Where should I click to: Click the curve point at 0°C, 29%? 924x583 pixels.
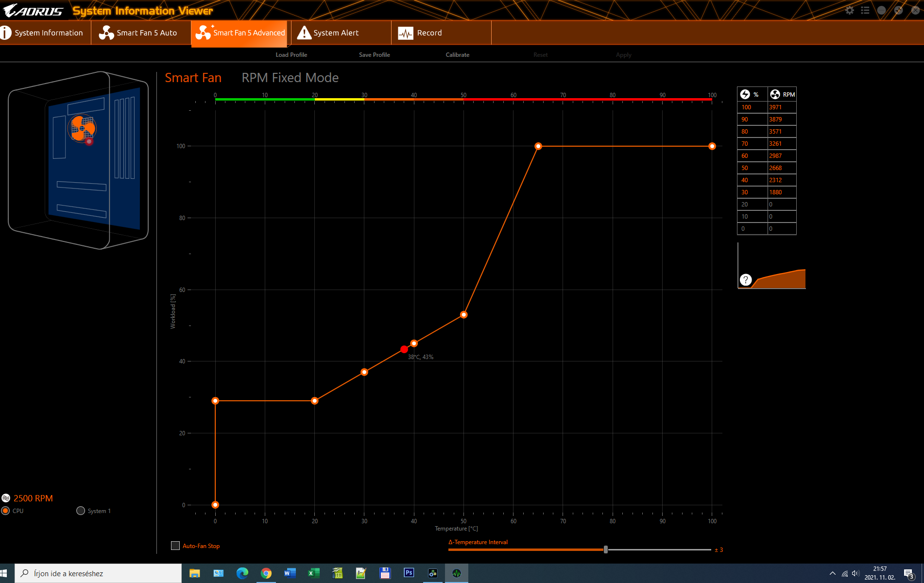(x=215, y=401)
